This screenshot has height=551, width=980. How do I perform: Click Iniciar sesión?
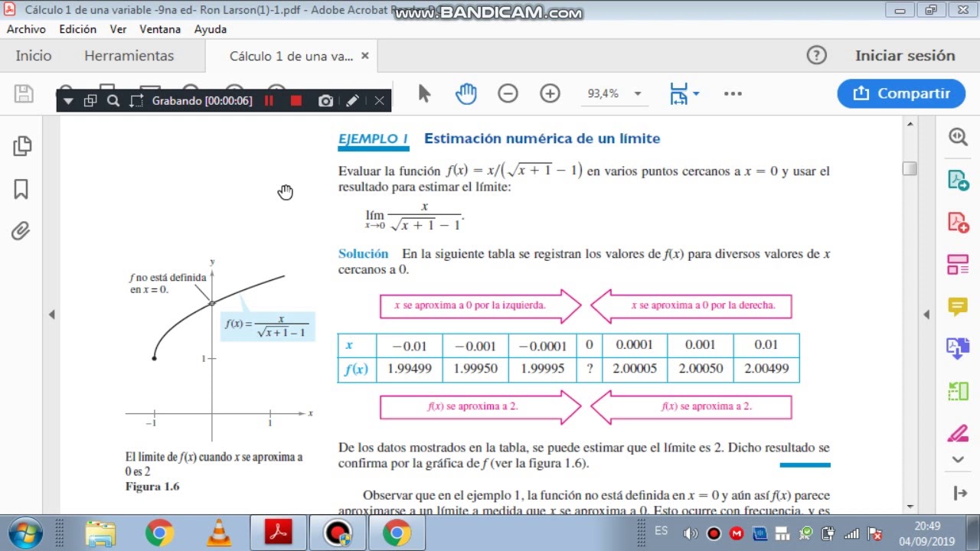[x=905, y=56]
